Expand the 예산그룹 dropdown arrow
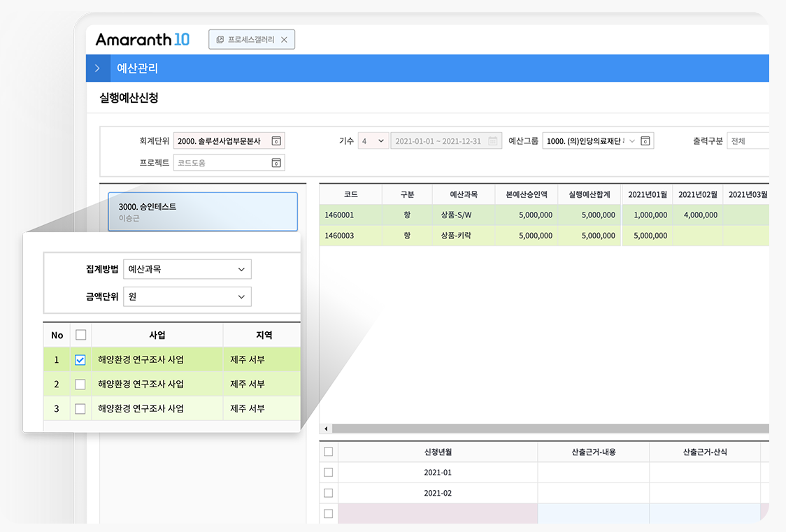 click(x=632, y=141)
